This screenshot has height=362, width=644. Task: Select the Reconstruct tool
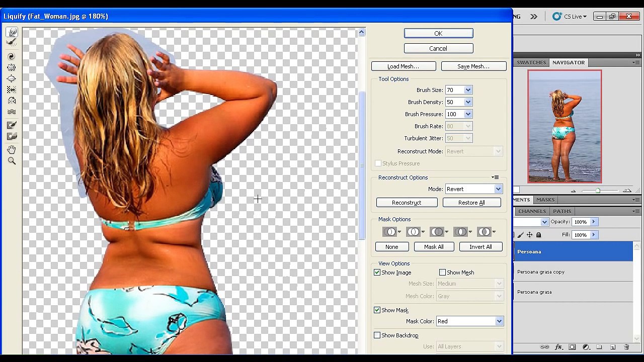point(12,43)
